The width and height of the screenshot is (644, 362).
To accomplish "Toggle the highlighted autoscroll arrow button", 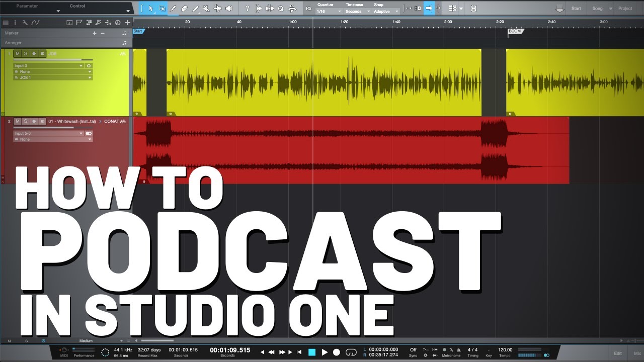I will click(x=429, y=9).
